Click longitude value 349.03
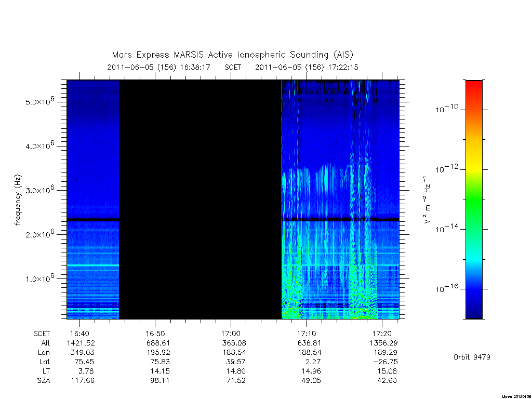This screenshot has width=532, height=399. (x=83, y=353)
